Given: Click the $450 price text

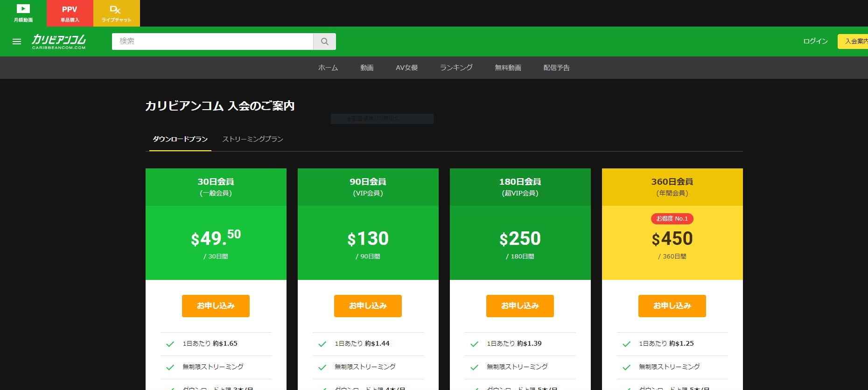Looking at the screenshot, I should coord(672,239).
